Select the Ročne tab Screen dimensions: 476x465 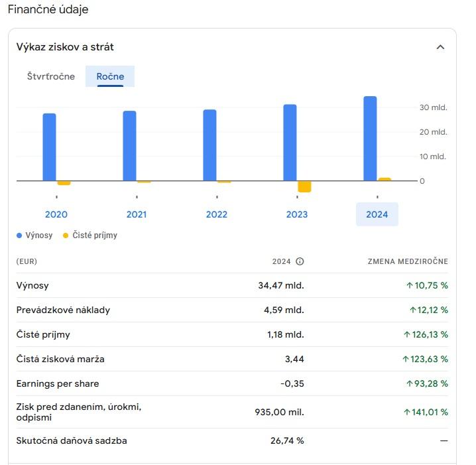pyautogui.click(x=110, y=76)
